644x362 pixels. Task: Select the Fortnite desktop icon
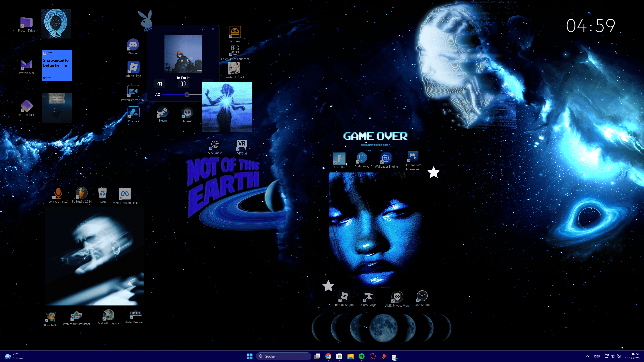pos(339,161)
